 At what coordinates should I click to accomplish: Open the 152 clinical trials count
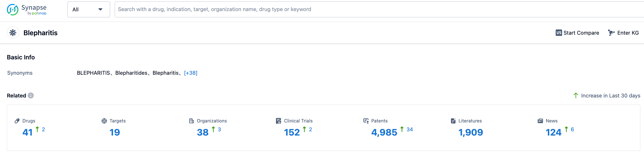[x=292, y=132]
